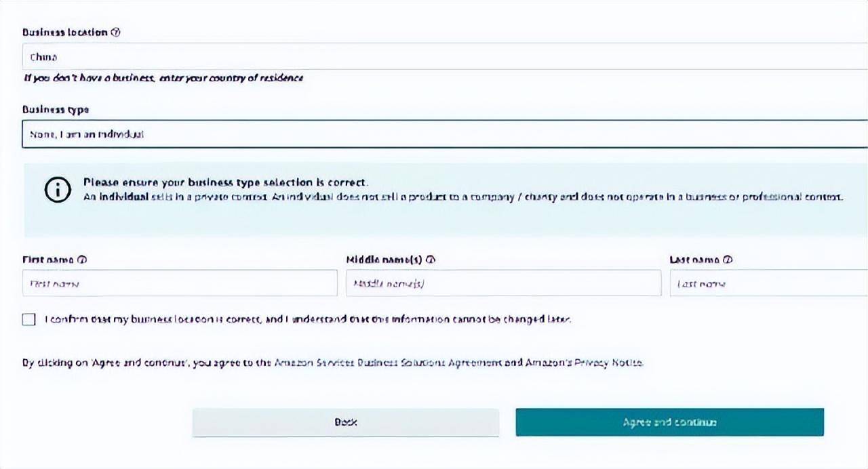Click the help icon next to Last name
Image resolution: width=868 pixels, height=469 pixels.
coord(728,260)
